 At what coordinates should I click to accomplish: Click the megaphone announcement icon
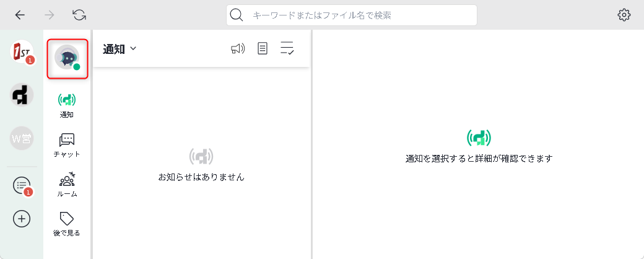click(x=238, y=49)
